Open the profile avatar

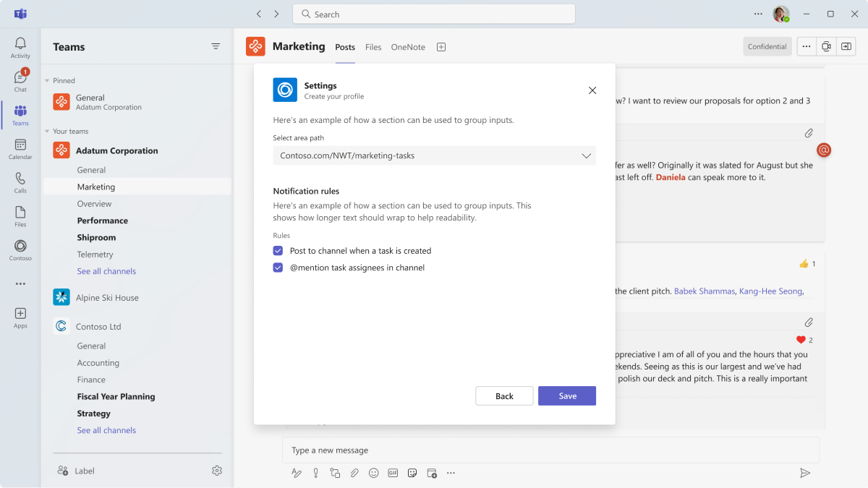[780, 14]
